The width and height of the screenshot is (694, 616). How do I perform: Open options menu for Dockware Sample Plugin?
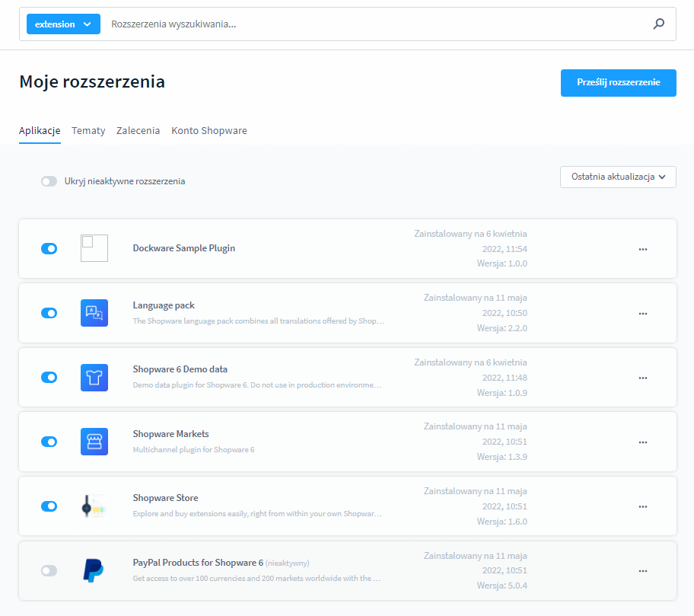point(643,249)
